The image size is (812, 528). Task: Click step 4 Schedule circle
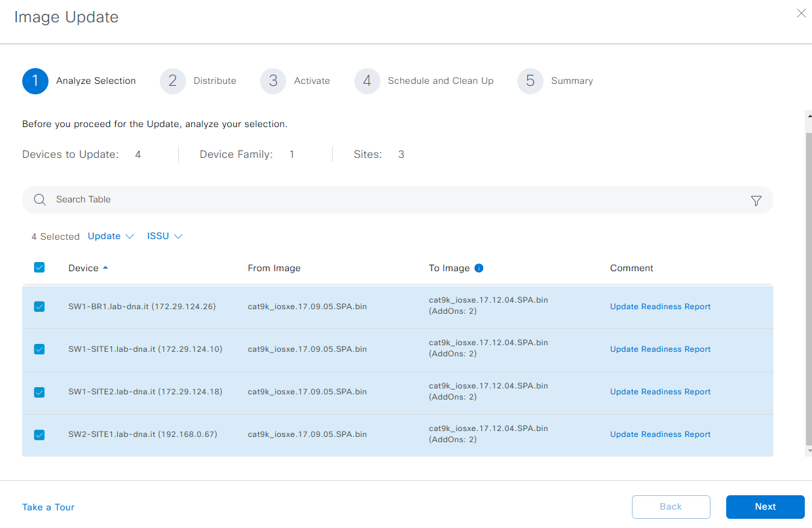[x=367, y=81]
